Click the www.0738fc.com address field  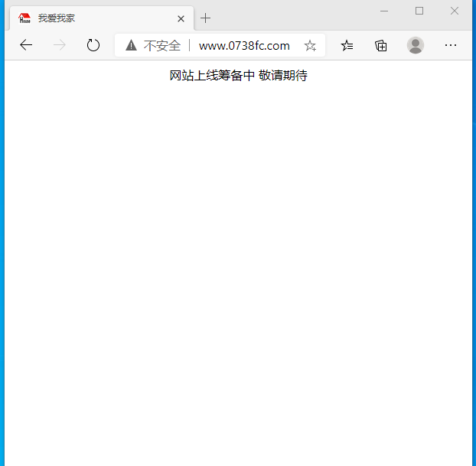(244, 46)
